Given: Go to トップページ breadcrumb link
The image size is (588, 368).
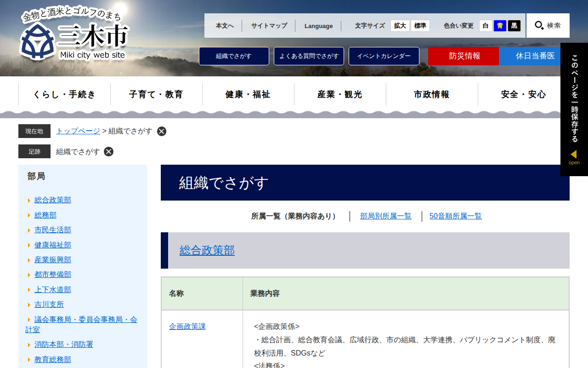Looking at the screenshot, I should [78, 131].
